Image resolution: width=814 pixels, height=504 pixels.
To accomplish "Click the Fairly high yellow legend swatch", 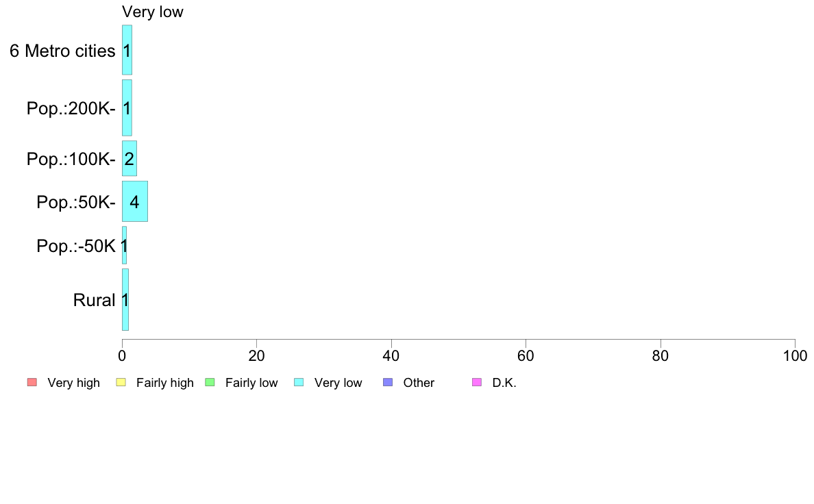I will click(x=121, y=383).
